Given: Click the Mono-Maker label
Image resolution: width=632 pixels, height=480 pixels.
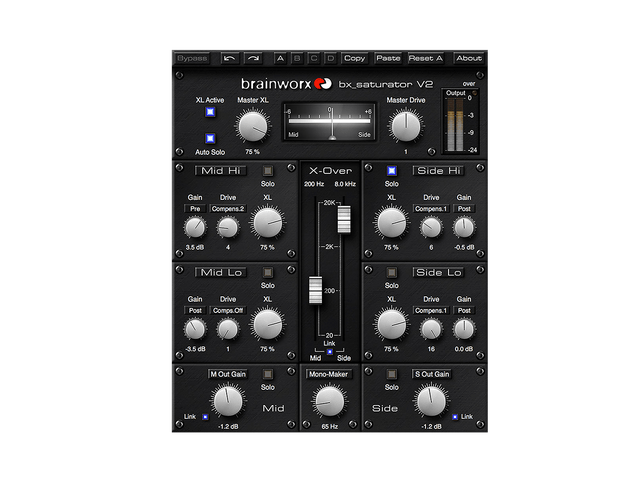Looking at the screenshot, I should coord(328,374).
